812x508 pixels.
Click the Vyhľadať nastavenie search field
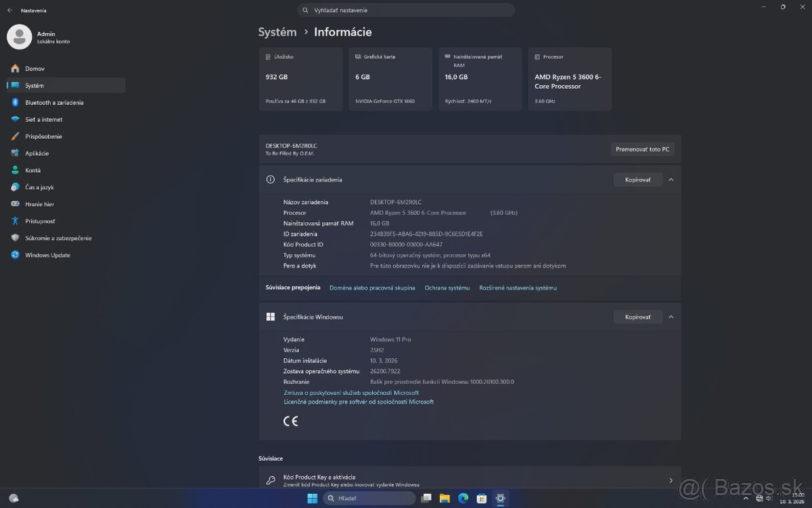[x=406, y=10]
